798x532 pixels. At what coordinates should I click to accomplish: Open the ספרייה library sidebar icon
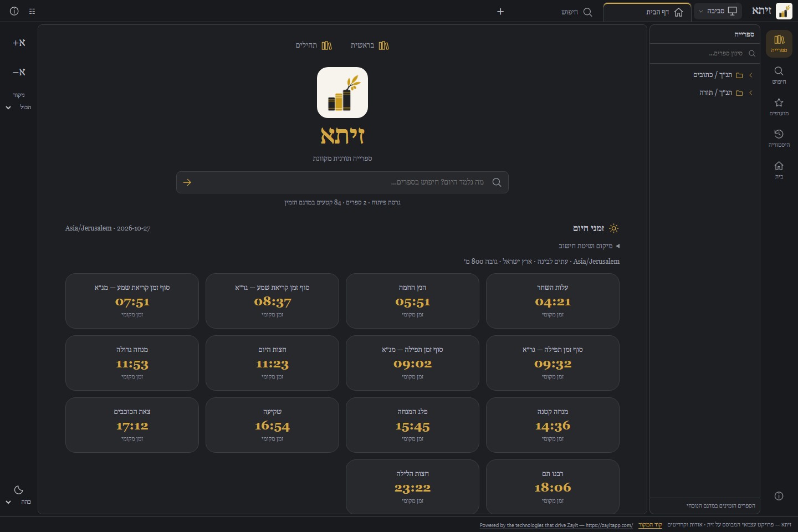pyautogui.click(x=779, y=43)
